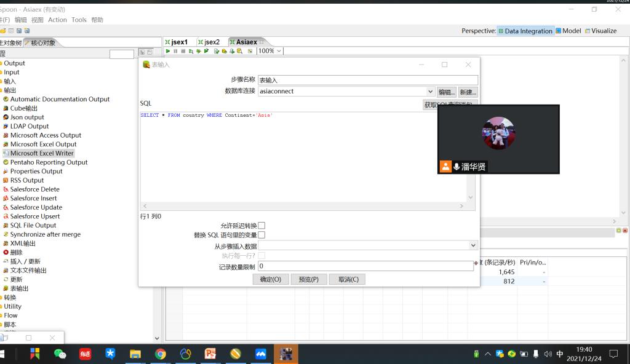Open WeChat from the taskbar
The width and height of the screenshot is (630, 364).
60,354
